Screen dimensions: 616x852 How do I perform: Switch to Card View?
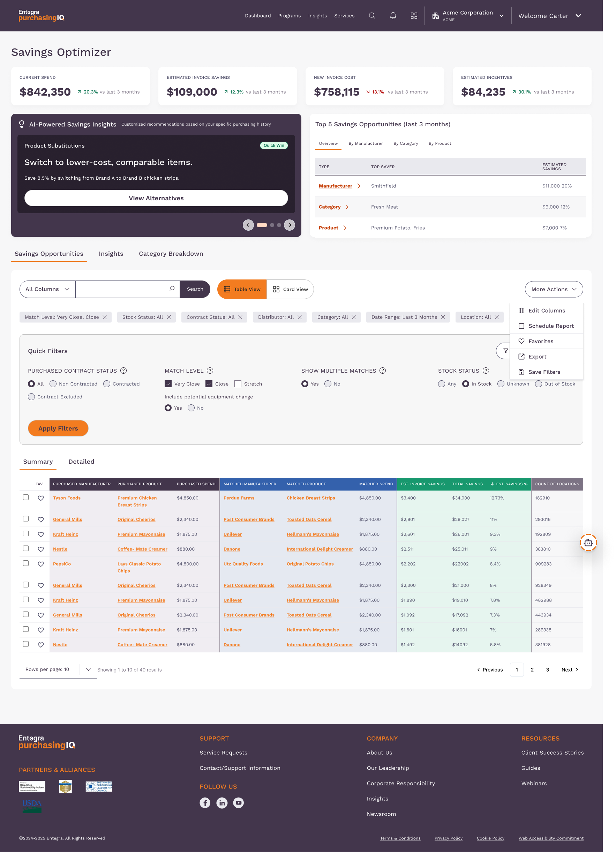tap(290, 289)
